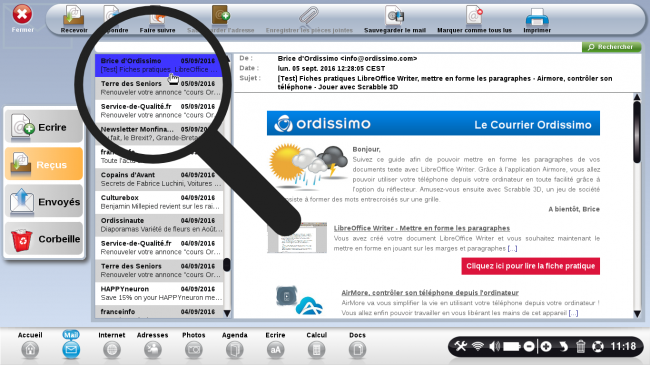Click the red Cliquez ici pour lire la fiche pratique button

(531, 266)
